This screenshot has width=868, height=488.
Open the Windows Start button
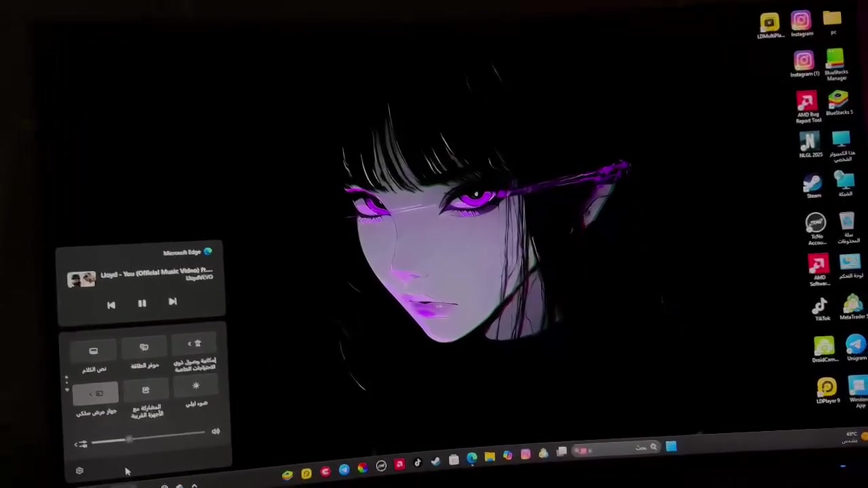click(671, 446)
